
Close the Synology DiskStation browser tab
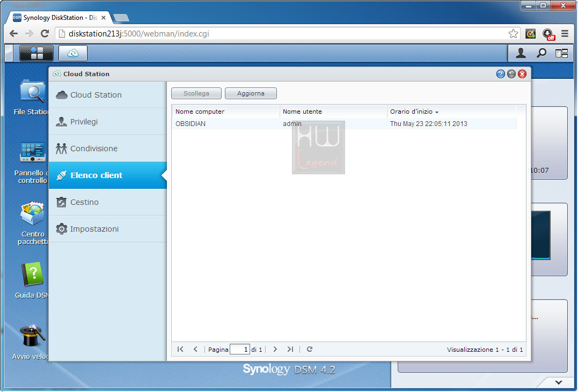tap(104, 18)
